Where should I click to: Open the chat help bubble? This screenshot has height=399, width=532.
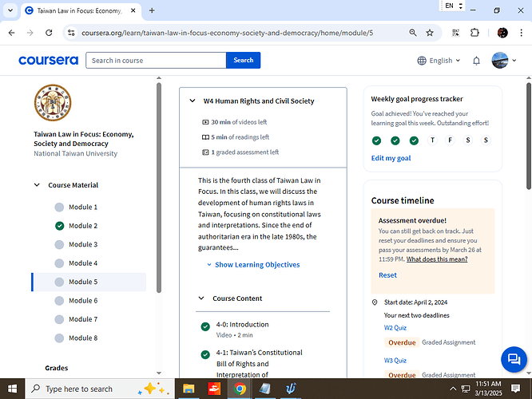coord(514,359)
